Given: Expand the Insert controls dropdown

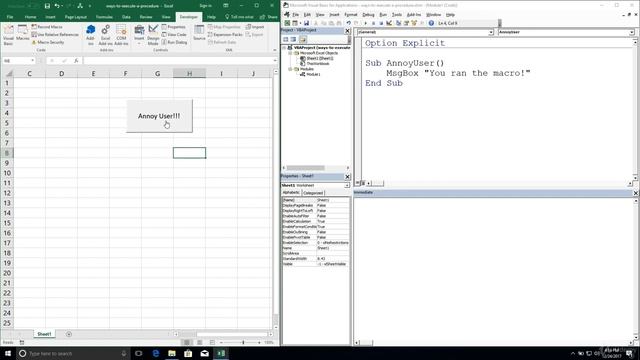Looking at the screenshot, I should click(x=139, y=35).
